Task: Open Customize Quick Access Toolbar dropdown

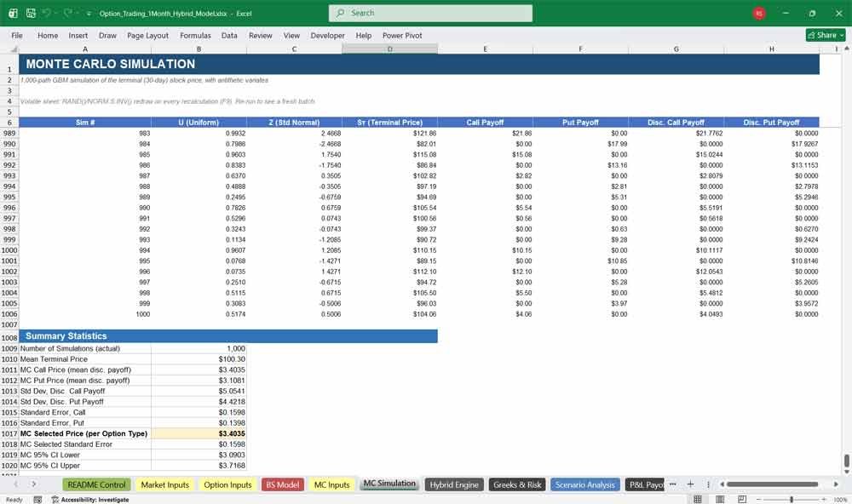Action: click(x=89, y=13)
